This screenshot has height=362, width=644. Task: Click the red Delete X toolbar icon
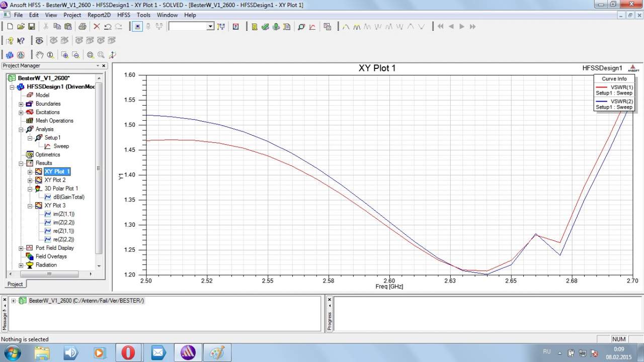97,27
